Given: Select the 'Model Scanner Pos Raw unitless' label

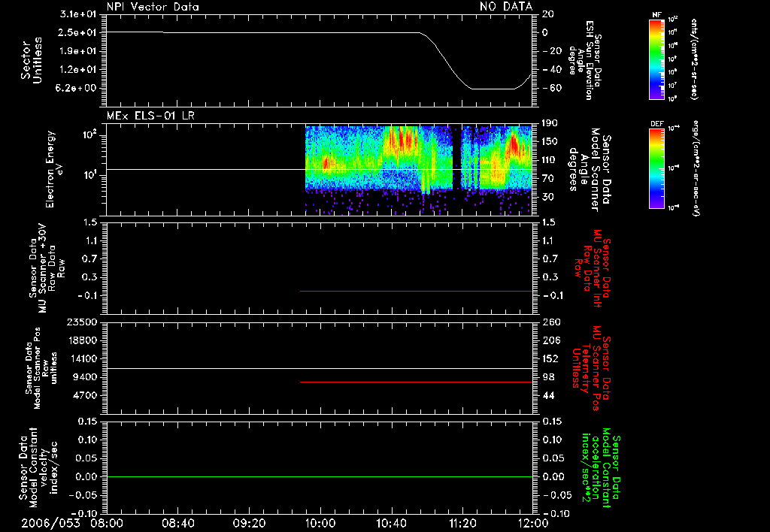Looking at the screenshot, I should click(x=41, y=368).
